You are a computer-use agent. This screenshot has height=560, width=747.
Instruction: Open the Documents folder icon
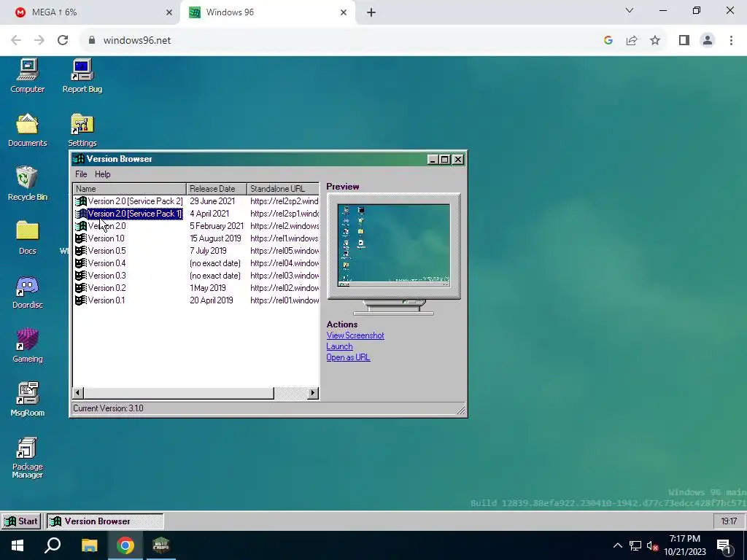point(27,131)
